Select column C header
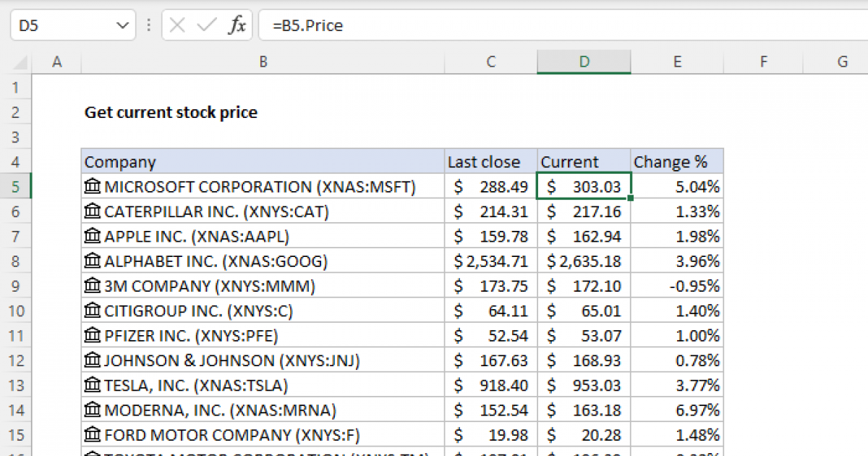Image resolution: width=868 pixels, height=456 pixels. coord(490,62)
